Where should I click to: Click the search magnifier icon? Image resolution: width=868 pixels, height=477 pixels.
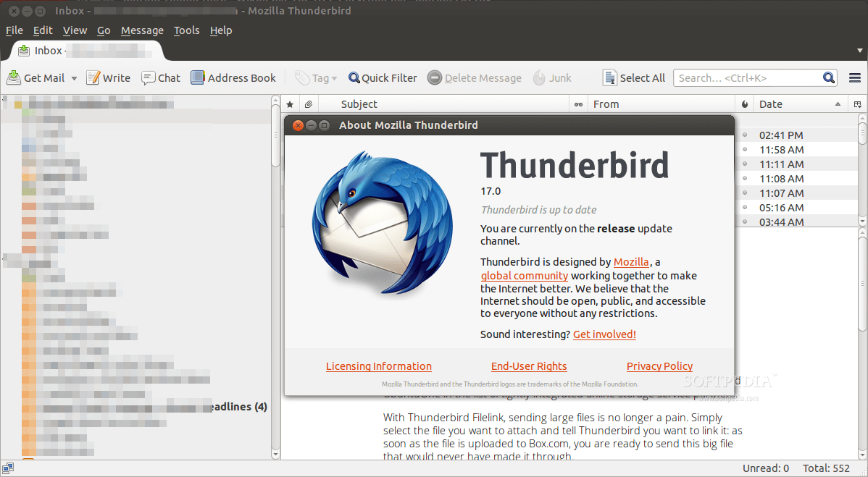click(x=828, y=78)
